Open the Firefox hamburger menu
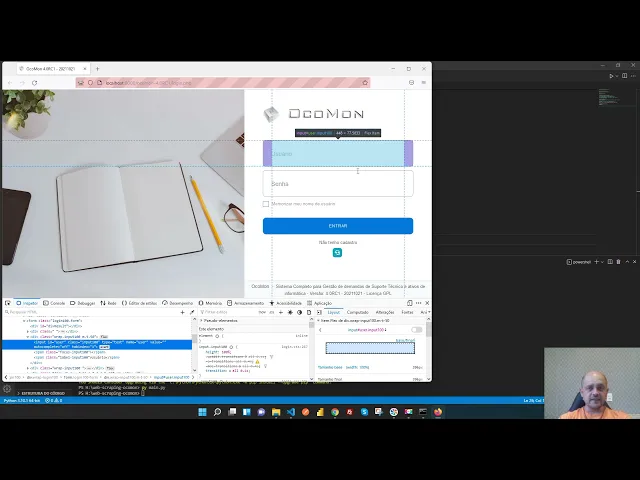 point(424,83)
